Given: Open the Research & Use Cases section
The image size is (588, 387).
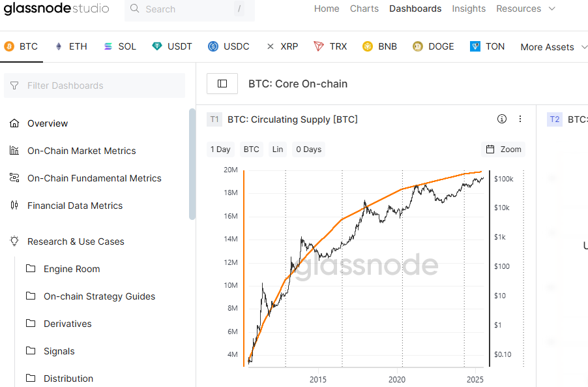Looking at the screenshot, I should (76, 241).
